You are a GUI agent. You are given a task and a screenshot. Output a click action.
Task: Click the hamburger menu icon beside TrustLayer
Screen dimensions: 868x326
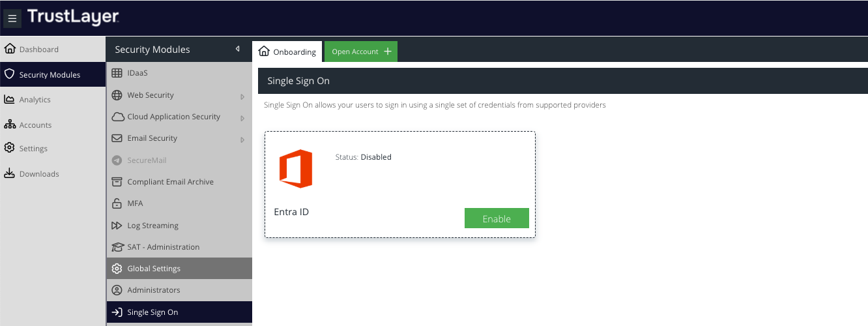coord(12,18)
